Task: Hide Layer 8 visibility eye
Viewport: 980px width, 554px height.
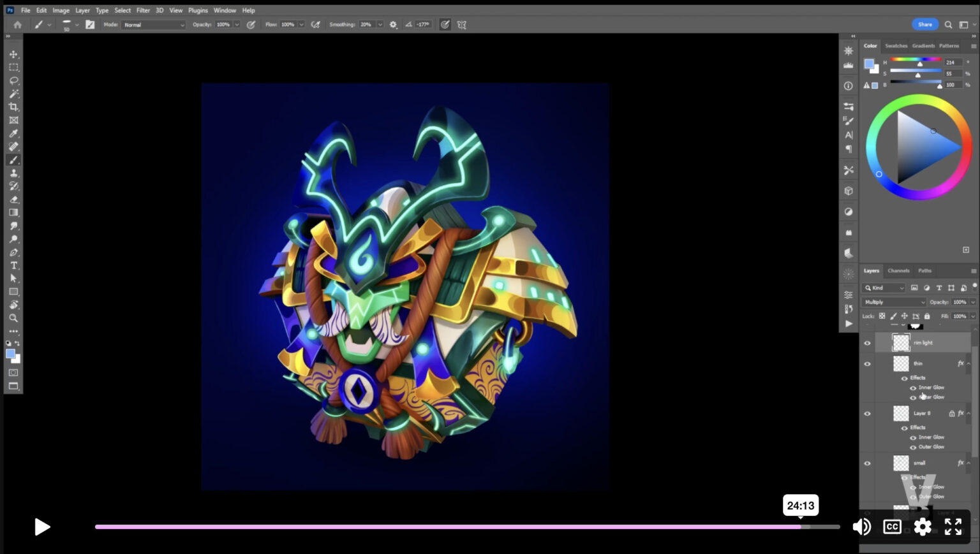Action: coord(867,414)
